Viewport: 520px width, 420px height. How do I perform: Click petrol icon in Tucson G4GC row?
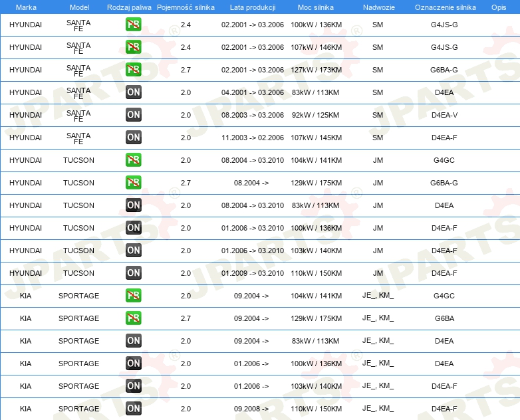pos(133,159)
